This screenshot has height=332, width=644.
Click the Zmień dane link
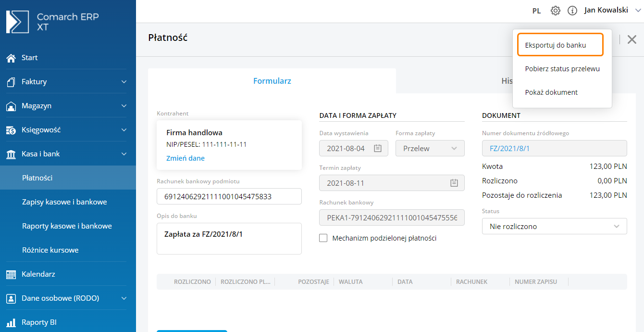(186, 158)
